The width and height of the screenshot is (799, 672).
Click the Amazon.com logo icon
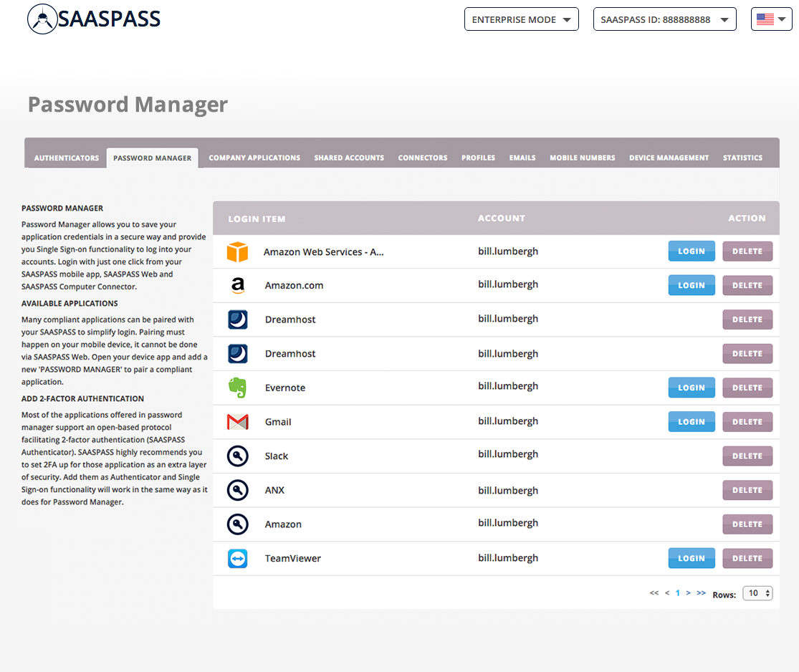[x=237, y=285]
